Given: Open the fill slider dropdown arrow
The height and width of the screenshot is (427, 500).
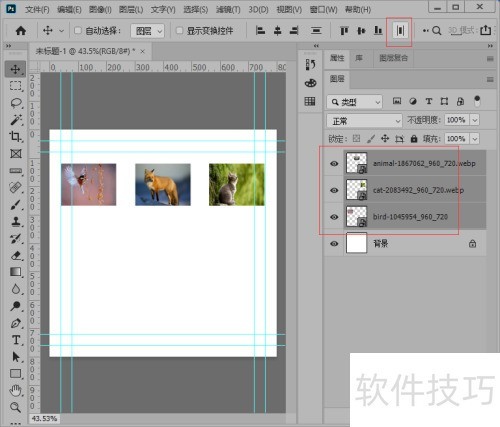Looking at the screenshot, I should [475, 138].
